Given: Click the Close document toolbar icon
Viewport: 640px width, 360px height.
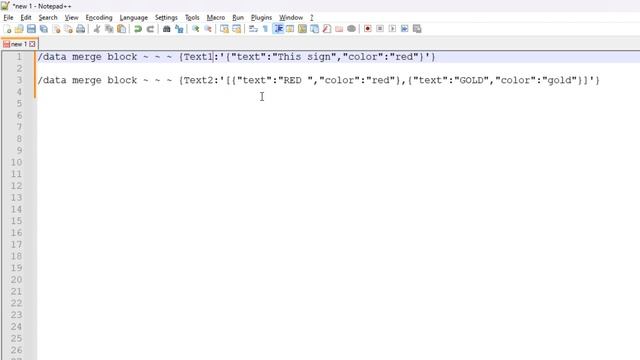Looking at the screenshot, I should click(x=56, y=29).
